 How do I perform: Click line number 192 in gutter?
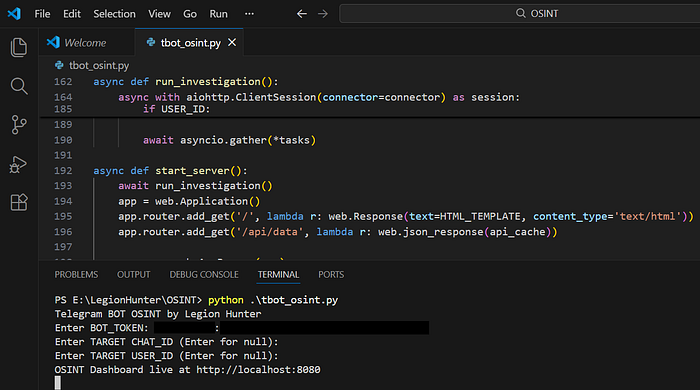pos(63,170)
